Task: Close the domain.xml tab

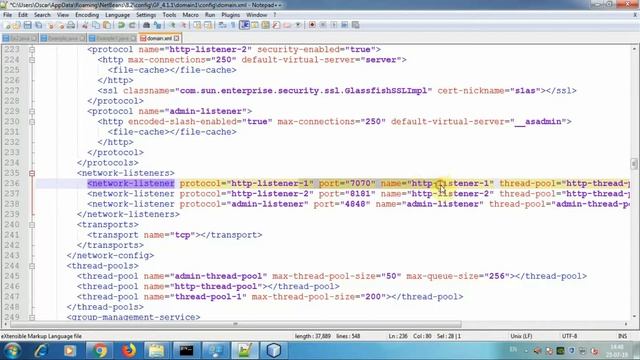Action: tap(176, 38)
